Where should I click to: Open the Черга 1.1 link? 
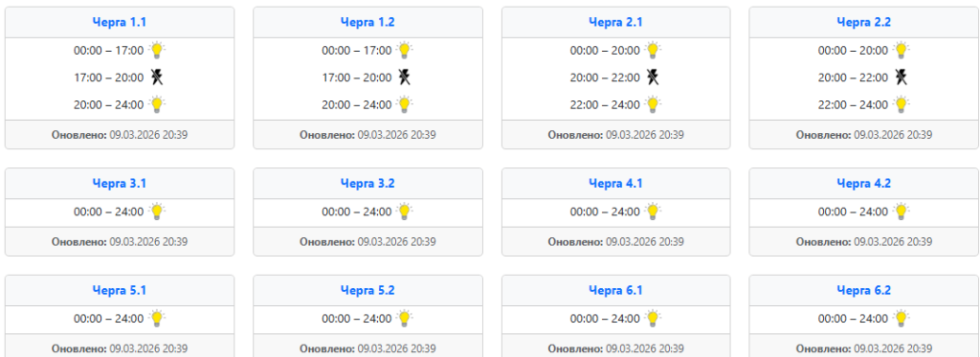coord(120,23)
